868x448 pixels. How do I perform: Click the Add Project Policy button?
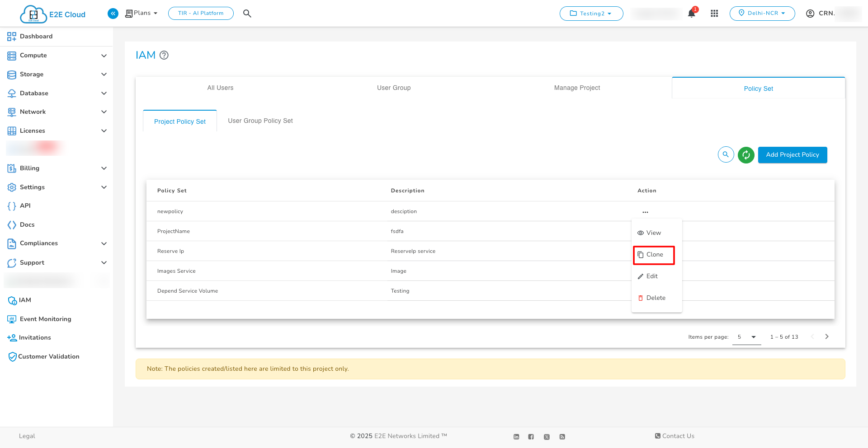(x=792, y=155)
